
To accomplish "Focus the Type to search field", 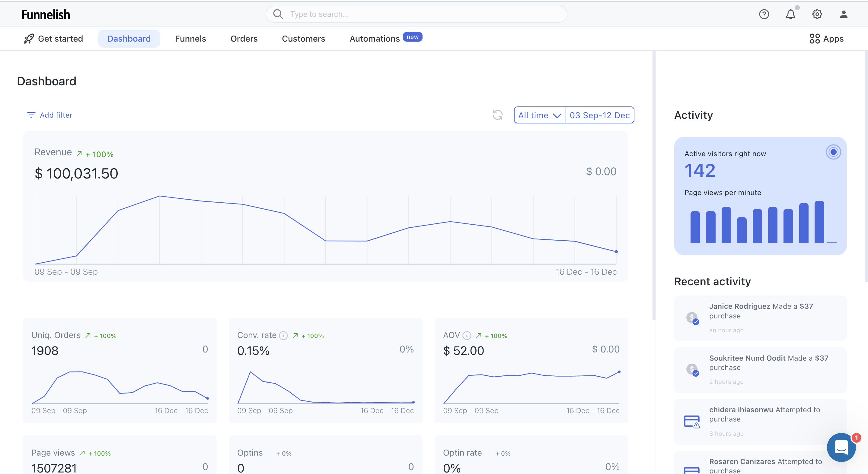I will (416, 14).
